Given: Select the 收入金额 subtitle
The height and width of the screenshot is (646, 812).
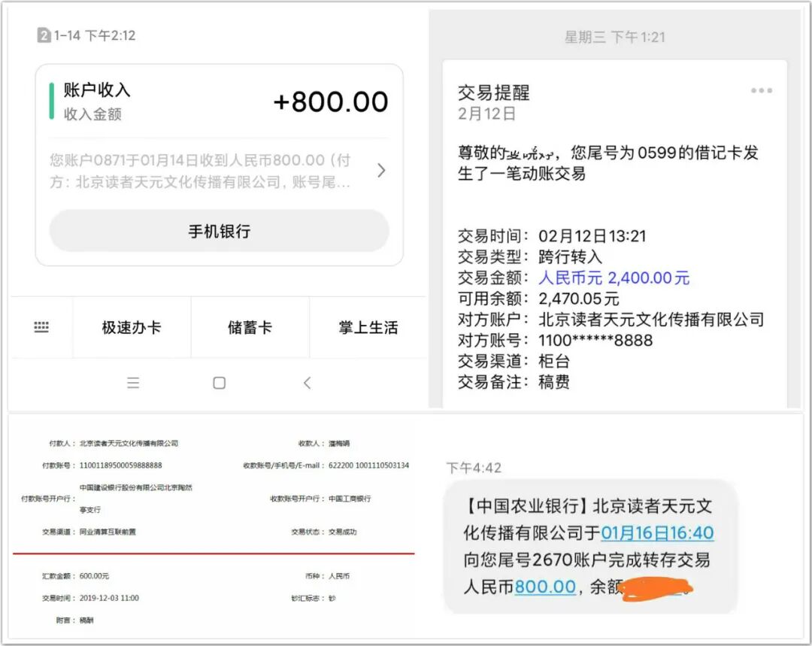Looking at the screenshot, I should 92,114.
